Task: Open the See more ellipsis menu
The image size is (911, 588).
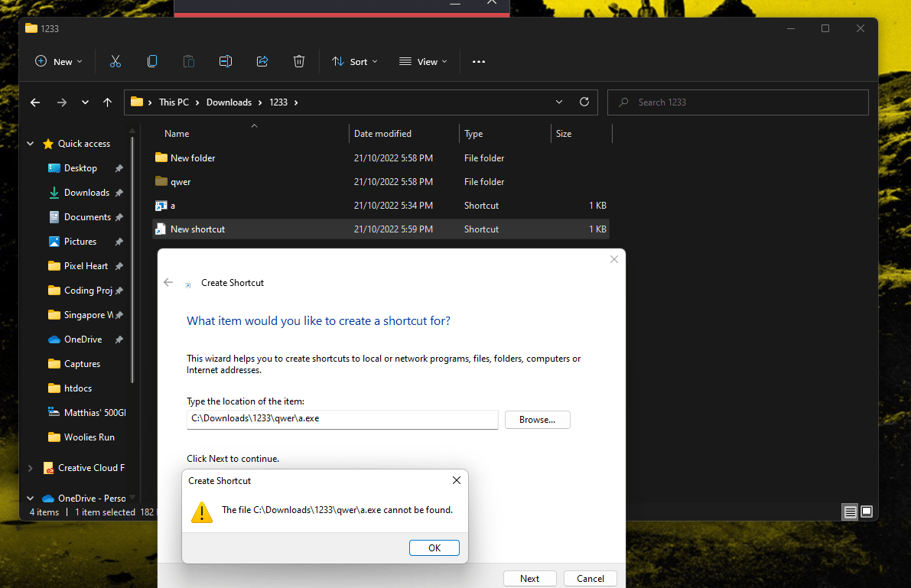Action: point(479,61)
